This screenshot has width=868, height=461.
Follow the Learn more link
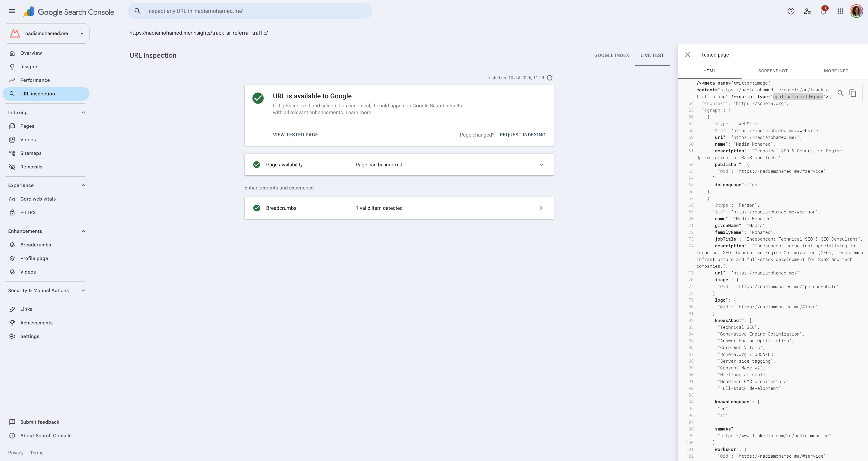coord(358,113)
